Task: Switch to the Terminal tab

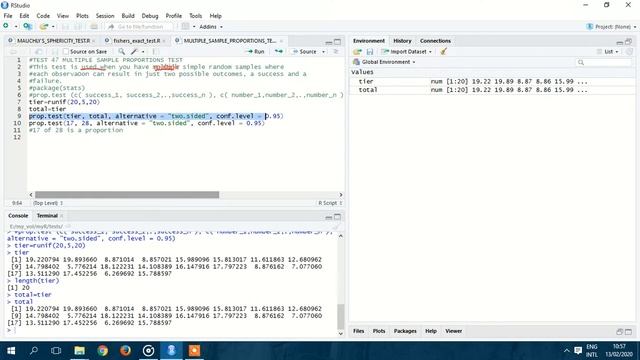Action: pos(47,216)
